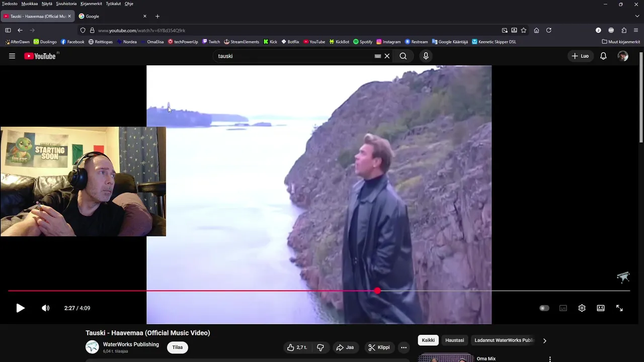Open the Näytä menu
The width and height of the screenshot is (644, 362).
pyautogui.click(x=47, y=4)
